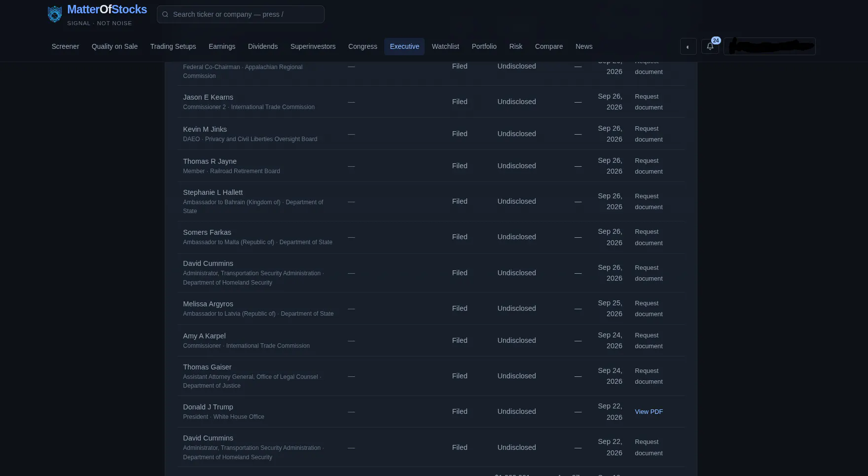This screenshot has height=476, width=868.
Task: Open the Congress tab
Action: 362,46
